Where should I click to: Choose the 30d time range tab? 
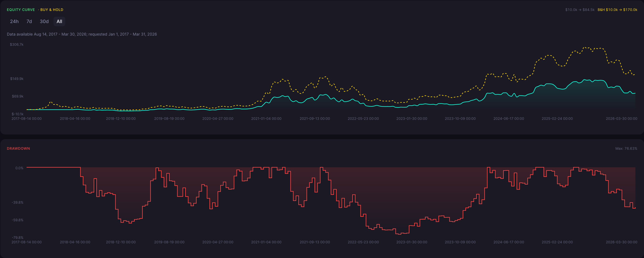click(44, 21)
